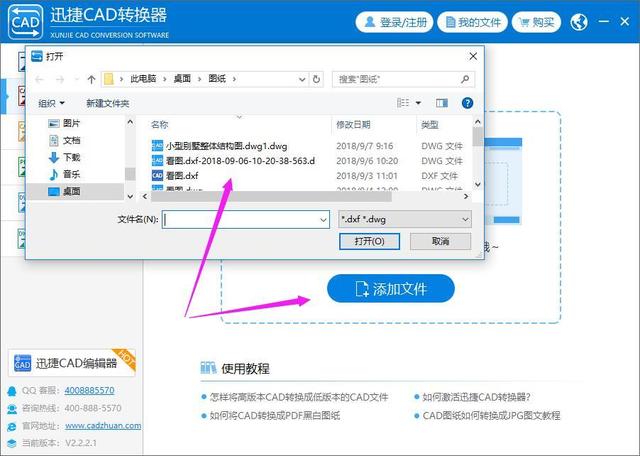Viewport: 640px width, 456px height.
Task: Click the search magnifier icon
Action: tap(465, 79)
